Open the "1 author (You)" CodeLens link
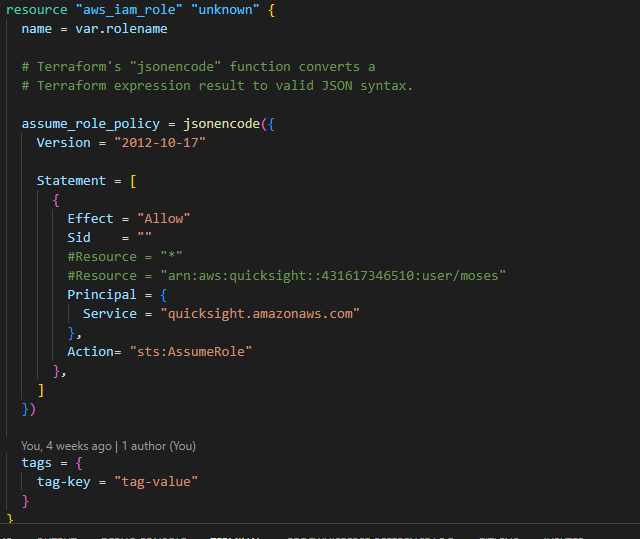The width and height of the screenshot is (640, 539). [x=158, y=446]
